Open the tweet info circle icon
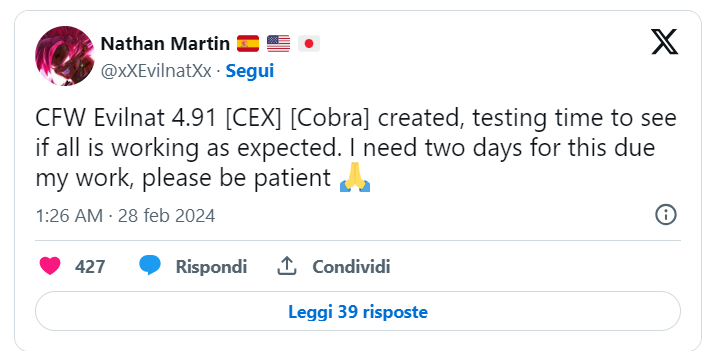The height and width of the screenshot is (361, 714). [666, 214]
